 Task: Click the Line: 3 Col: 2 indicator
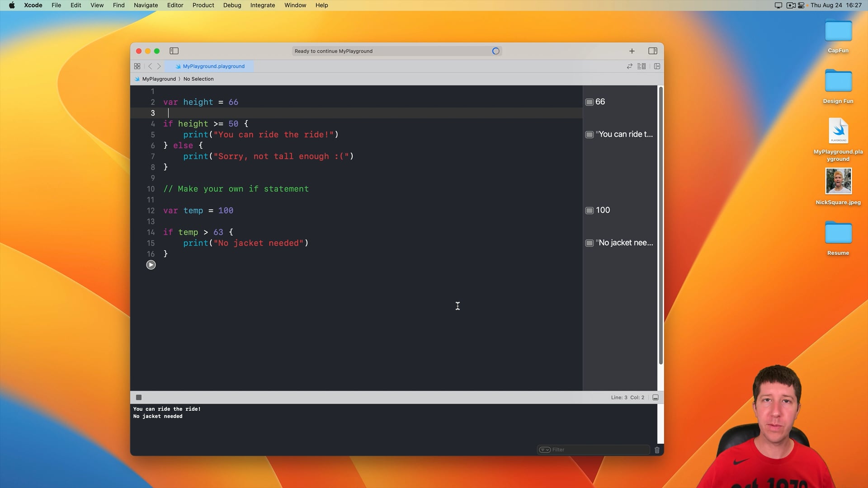pos(627,398)
